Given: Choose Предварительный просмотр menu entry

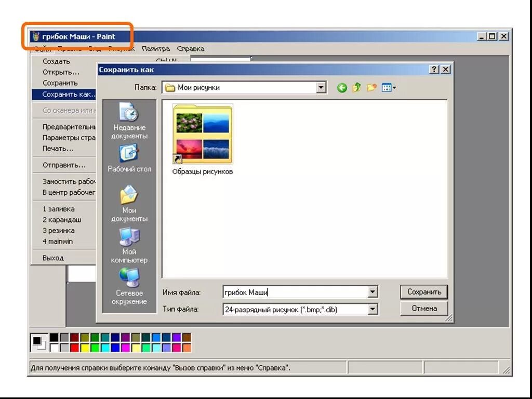Looking at the screenshot, I should coord(64,127).
